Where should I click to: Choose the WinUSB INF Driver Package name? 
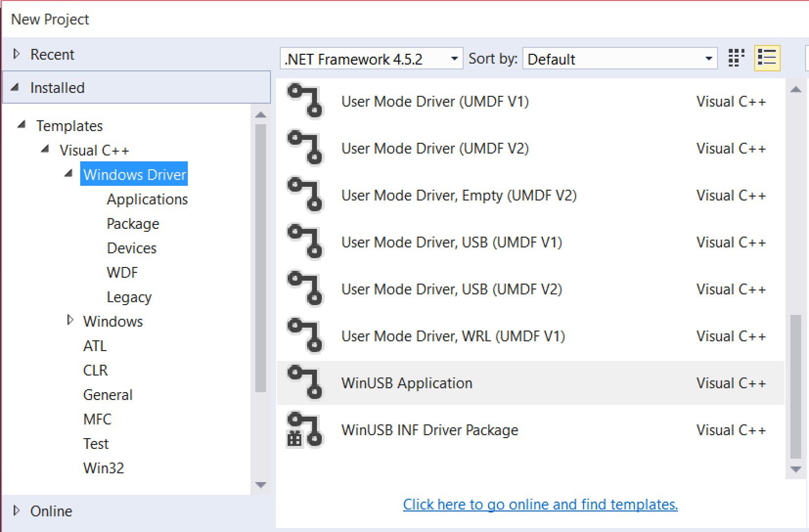coord(430,430)
